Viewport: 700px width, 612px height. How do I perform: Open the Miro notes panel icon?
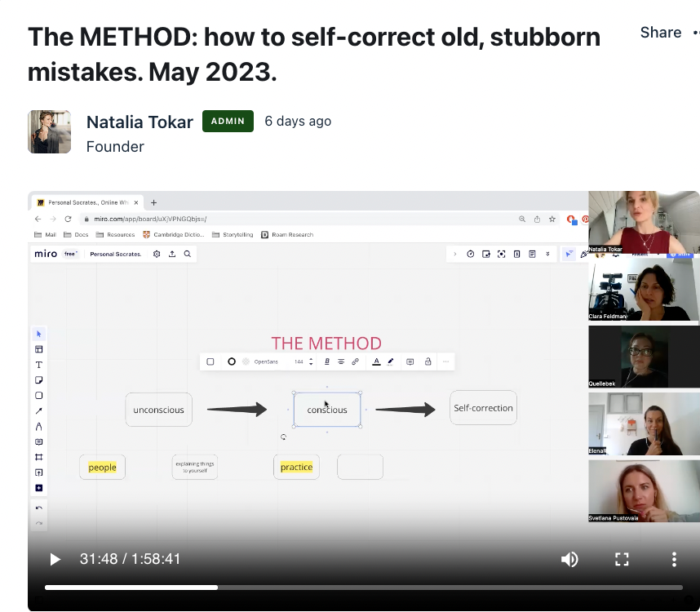(532, 254)
